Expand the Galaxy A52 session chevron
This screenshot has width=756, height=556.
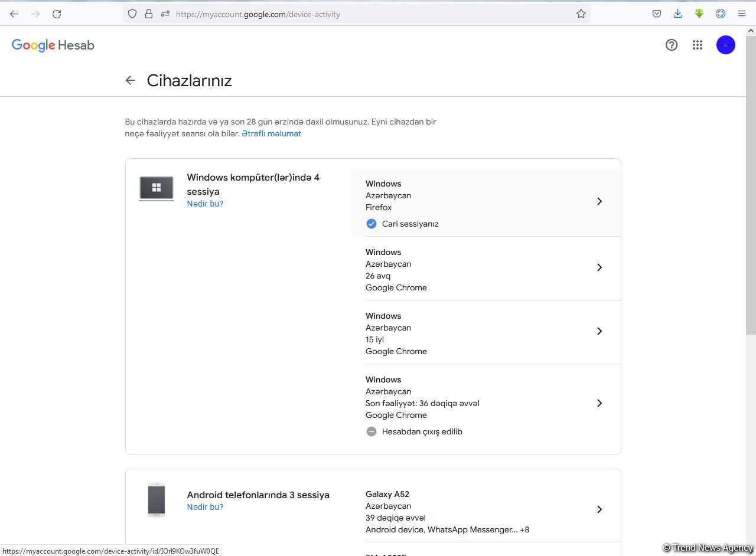599,509
